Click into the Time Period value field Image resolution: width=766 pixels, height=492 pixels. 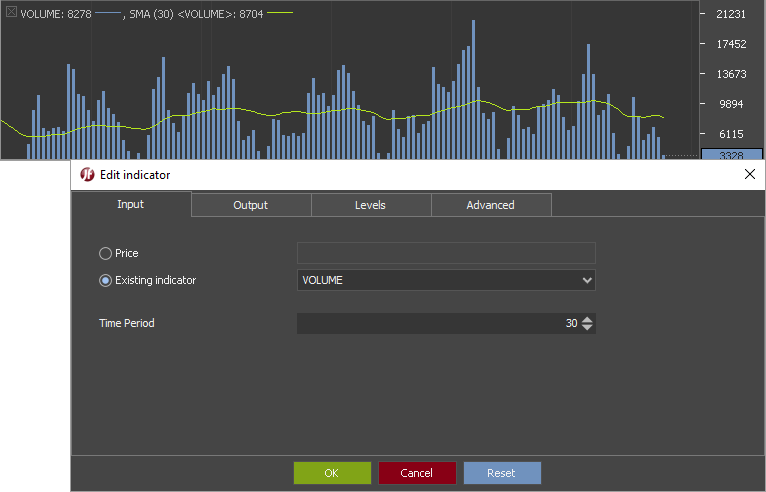438,323
